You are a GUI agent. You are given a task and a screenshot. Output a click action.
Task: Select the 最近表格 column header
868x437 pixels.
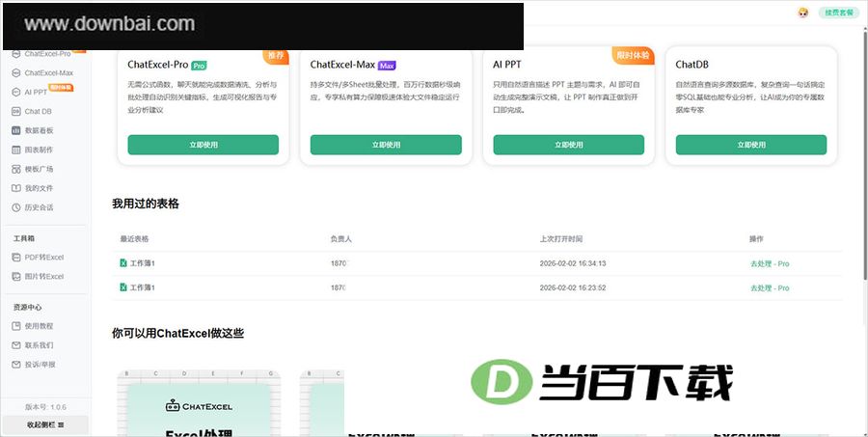click(134, 238)
